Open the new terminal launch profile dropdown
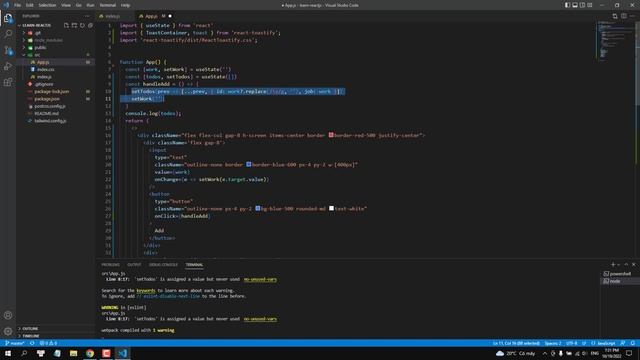The image size is (640, 360). tap(619, 264)
